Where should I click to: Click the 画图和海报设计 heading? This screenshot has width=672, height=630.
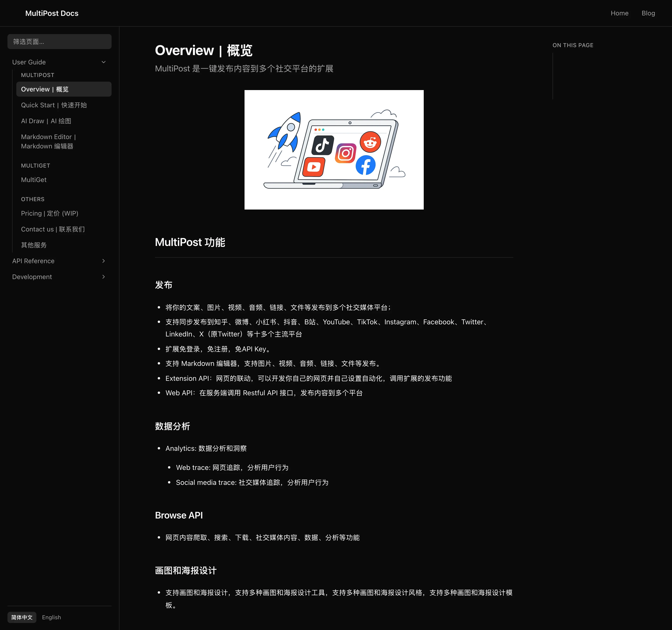pos(185,570)
